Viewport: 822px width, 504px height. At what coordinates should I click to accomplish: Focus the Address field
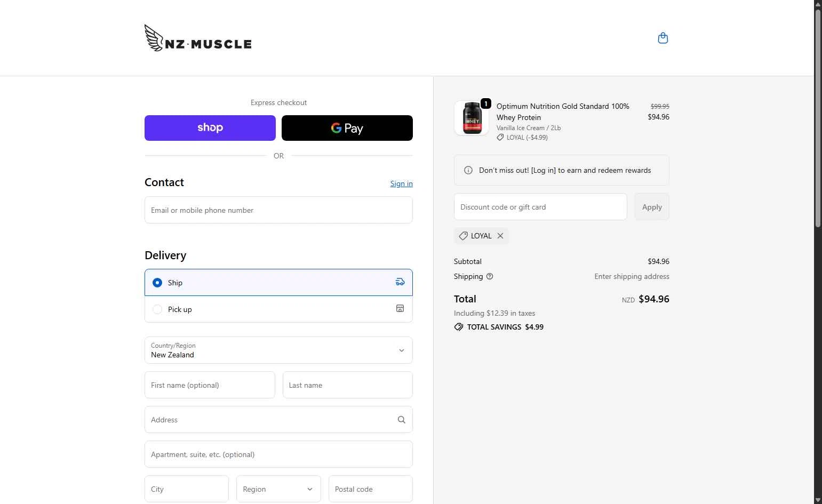coord(278,419)
